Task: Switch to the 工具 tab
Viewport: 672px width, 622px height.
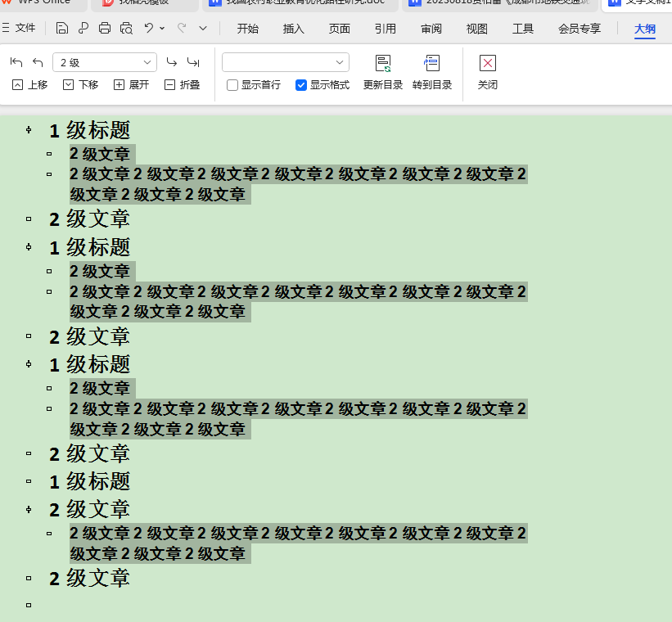Action: [x=523, y=29]
